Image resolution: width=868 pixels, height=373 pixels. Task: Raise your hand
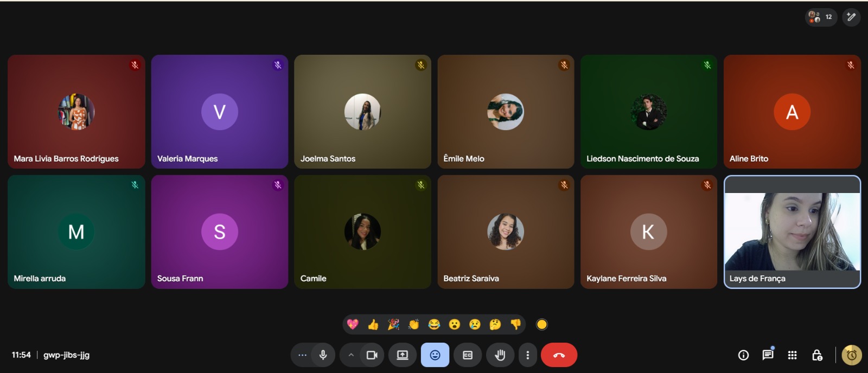pos(500,355)
